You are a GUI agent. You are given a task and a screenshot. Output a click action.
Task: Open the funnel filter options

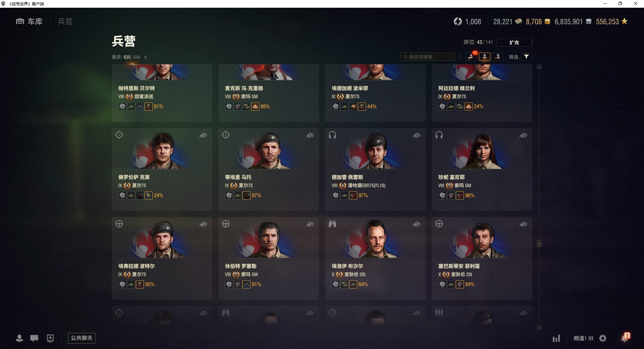pos(527,57)
